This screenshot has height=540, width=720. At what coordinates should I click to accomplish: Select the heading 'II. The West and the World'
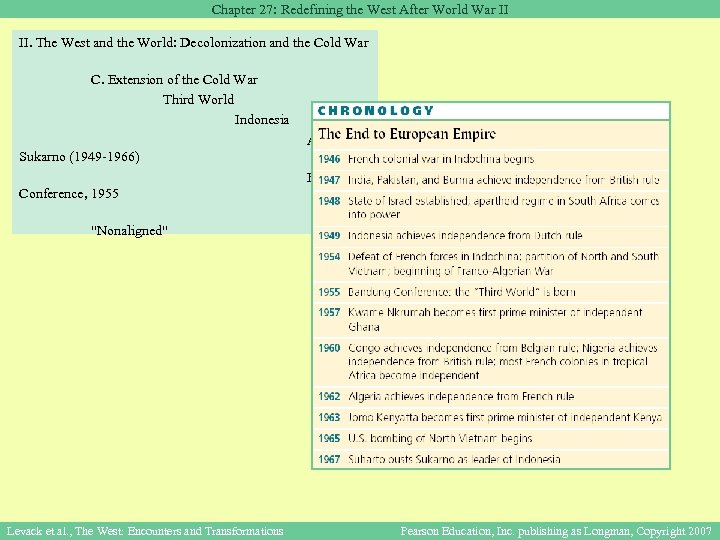tap(194, 43)
